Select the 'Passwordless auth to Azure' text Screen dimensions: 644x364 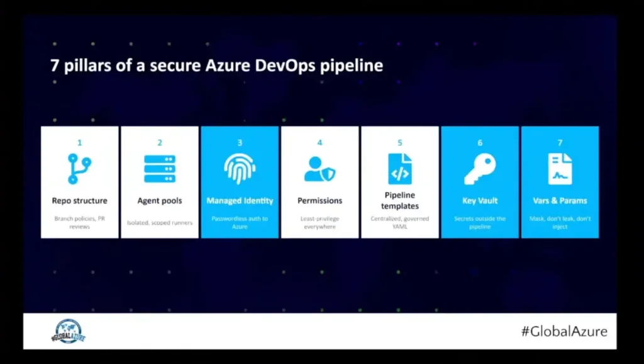tap(240, 222)
